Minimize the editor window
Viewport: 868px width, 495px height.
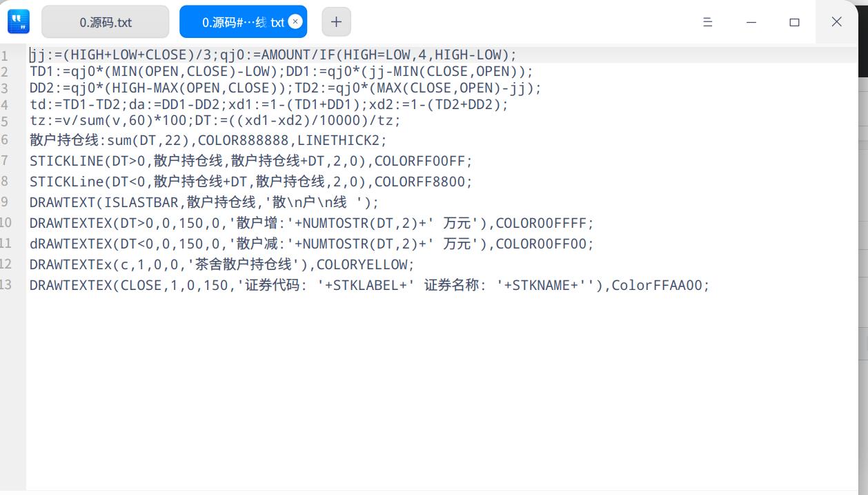click(751, 21)
